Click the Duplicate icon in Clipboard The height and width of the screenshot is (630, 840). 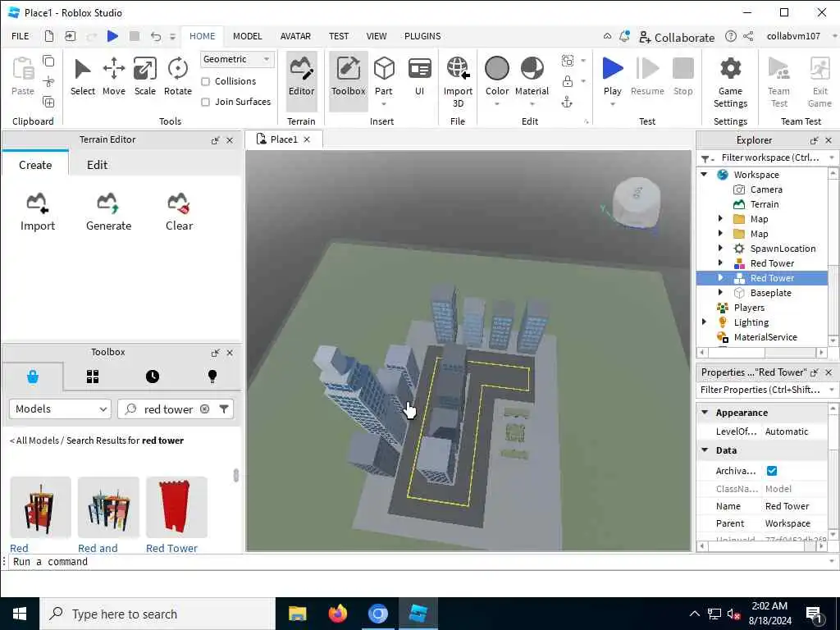tap(48, 102)
